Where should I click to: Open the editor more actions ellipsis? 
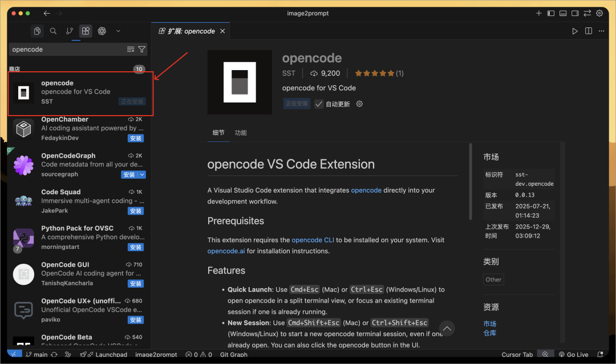pyautogui.click(x=602, y=31)
